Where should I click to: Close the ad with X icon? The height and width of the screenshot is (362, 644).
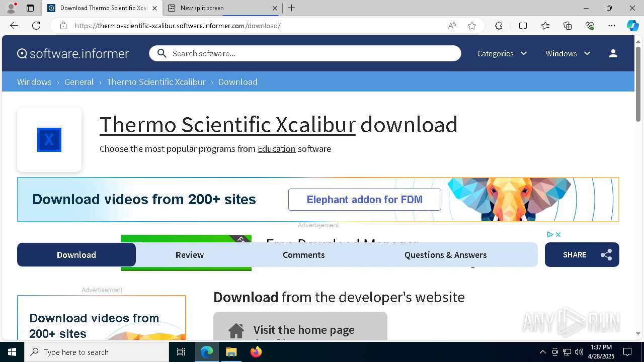point(558,234)
